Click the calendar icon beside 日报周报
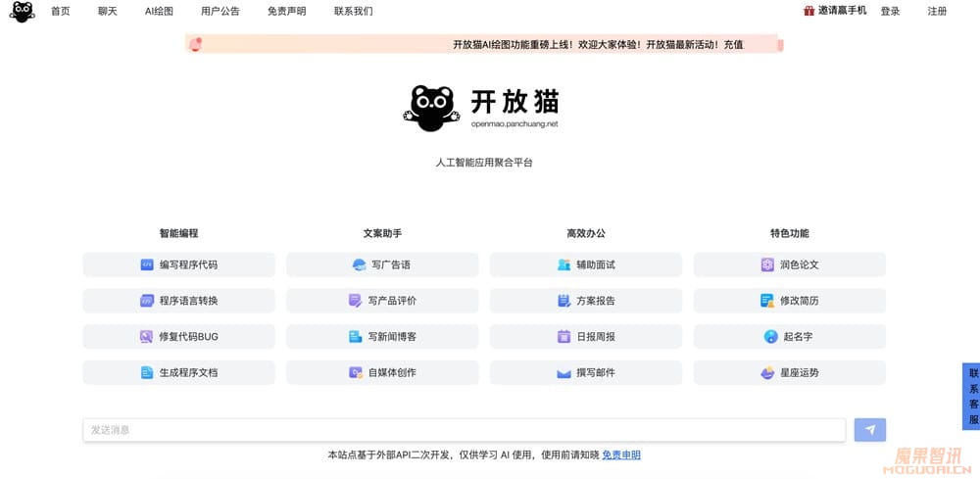The height and width of the screenshot is (479, 980). coord(563,337)
